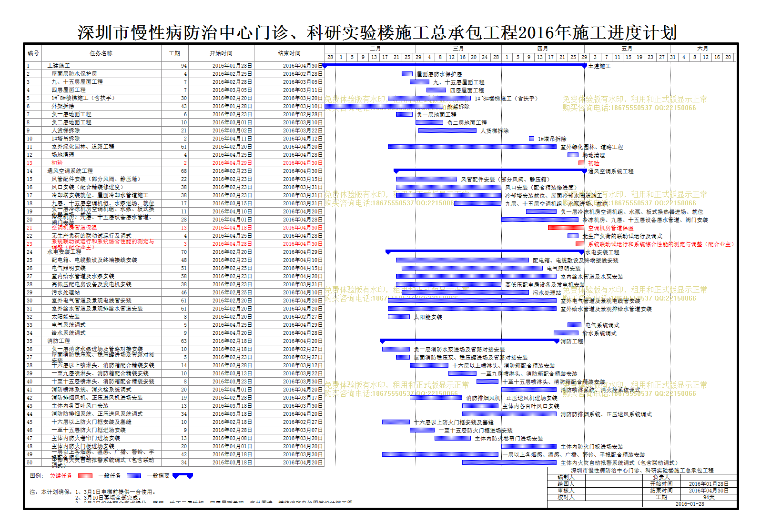Click the Gantt bar labeled 给水系统调试
761x532 pixels.
coord(566,333)
